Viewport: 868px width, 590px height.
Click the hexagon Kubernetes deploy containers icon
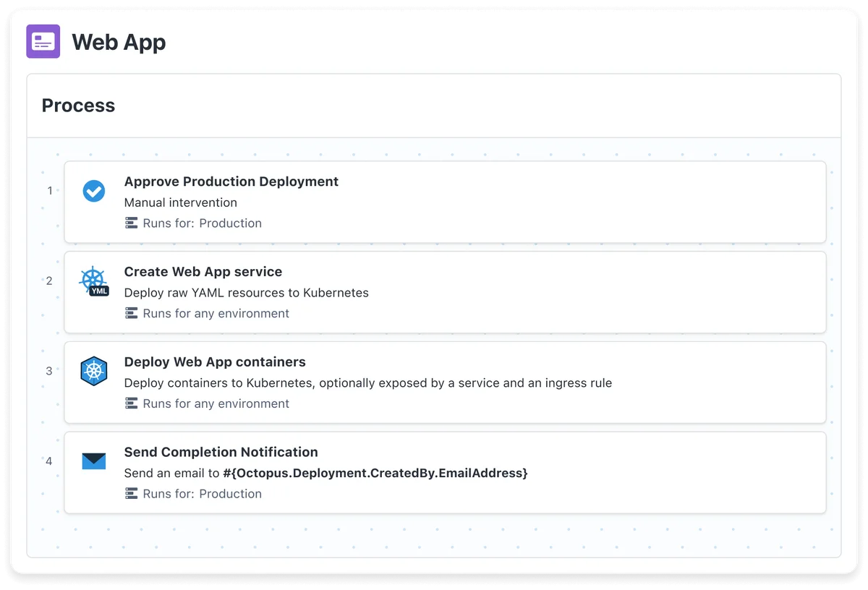click(x=94, y=372)
